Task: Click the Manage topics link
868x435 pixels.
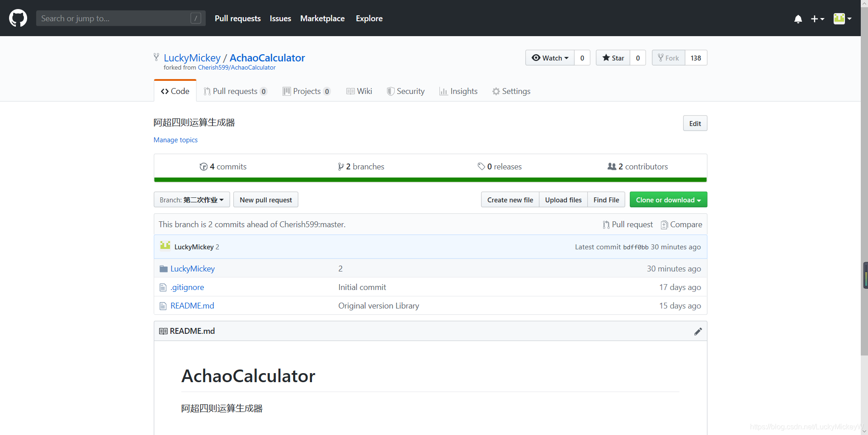Action: point(175,140)
